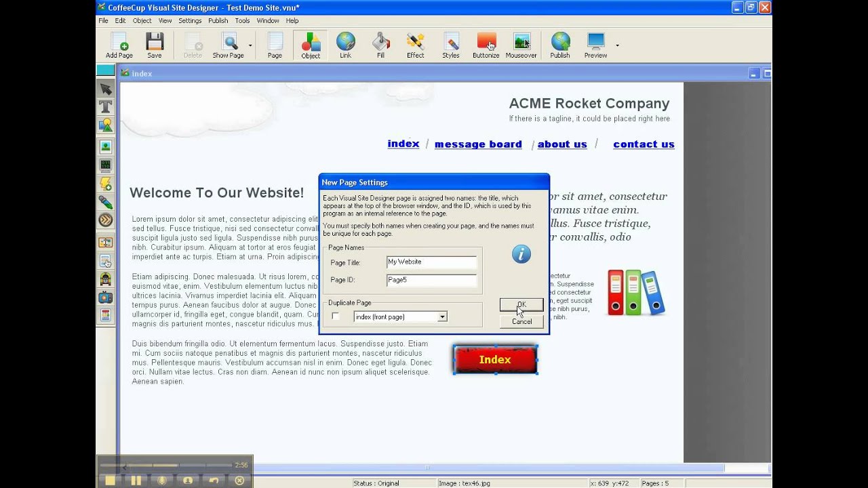This screenshot has height=488, width=868.
Task: Select the lightning bolt plus tool
Action: click(x=105, y=184)
